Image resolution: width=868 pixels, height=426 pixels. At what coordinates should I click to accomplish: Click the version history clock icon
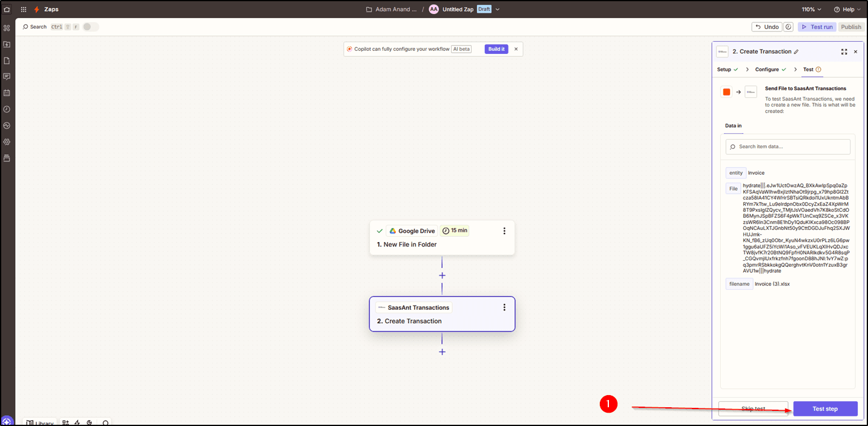pos(789,27)
